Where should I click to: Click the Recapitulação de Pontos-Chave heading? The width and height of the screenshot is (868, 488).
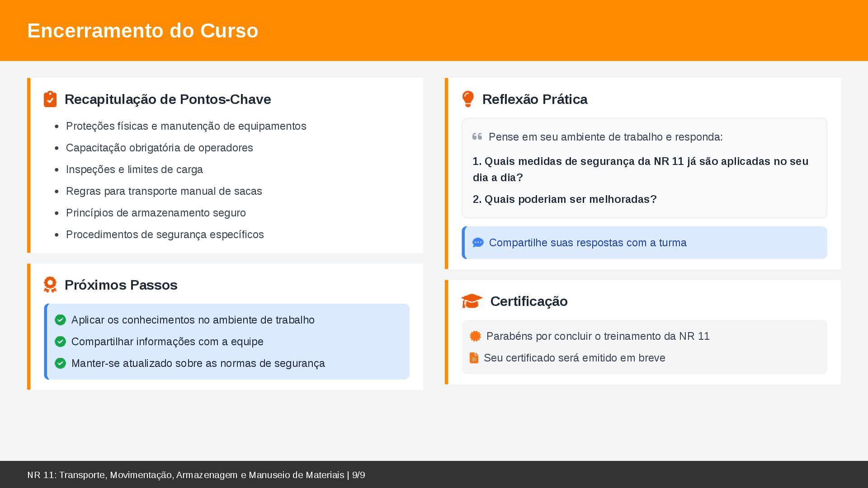168,99
